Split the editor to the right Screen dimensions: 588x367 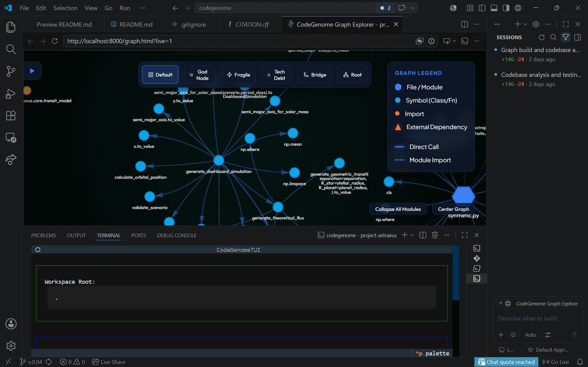click(x=465, y=24)
